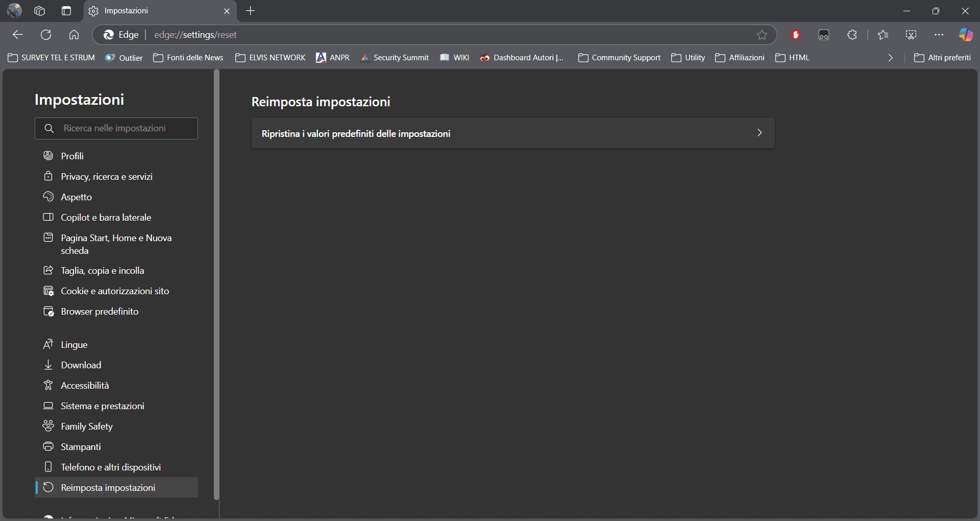This screenshot has width=980, height=521.
Task: Open the Community Support bookmark
Action: point(619,58)
